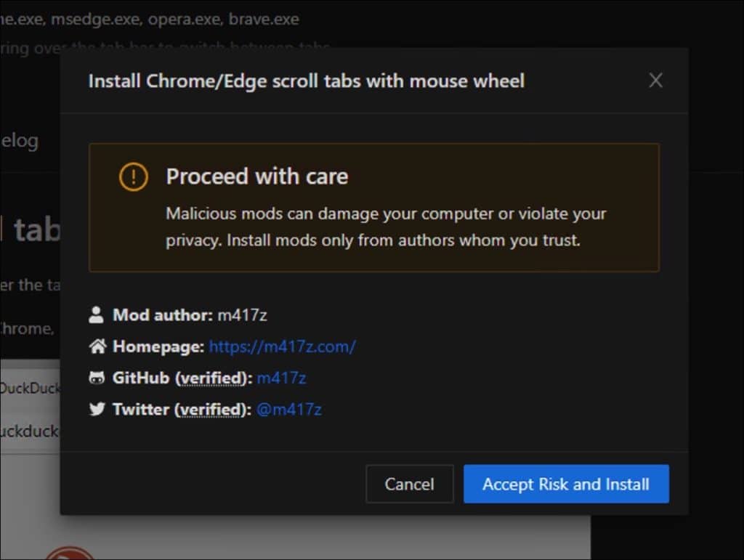This screenshot has width=744, height=560.
Task: Click Accept Risk and Install
Action: coord(566,484)
